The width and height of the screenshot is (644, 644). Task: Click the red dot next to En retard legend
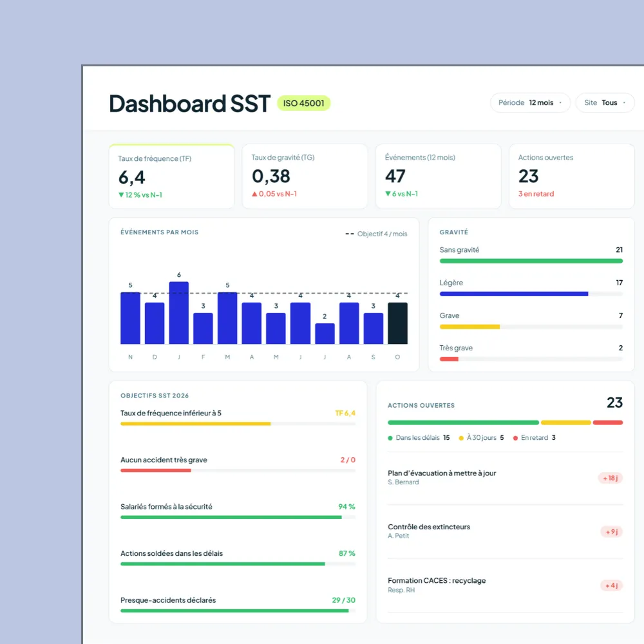point(515,438)
